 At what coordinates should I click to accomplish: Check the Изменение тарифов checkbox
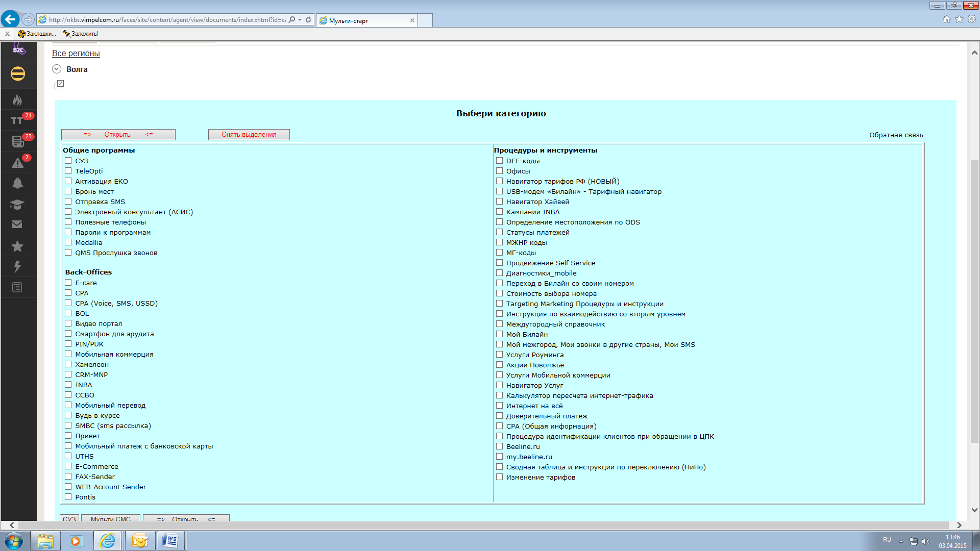500,477
